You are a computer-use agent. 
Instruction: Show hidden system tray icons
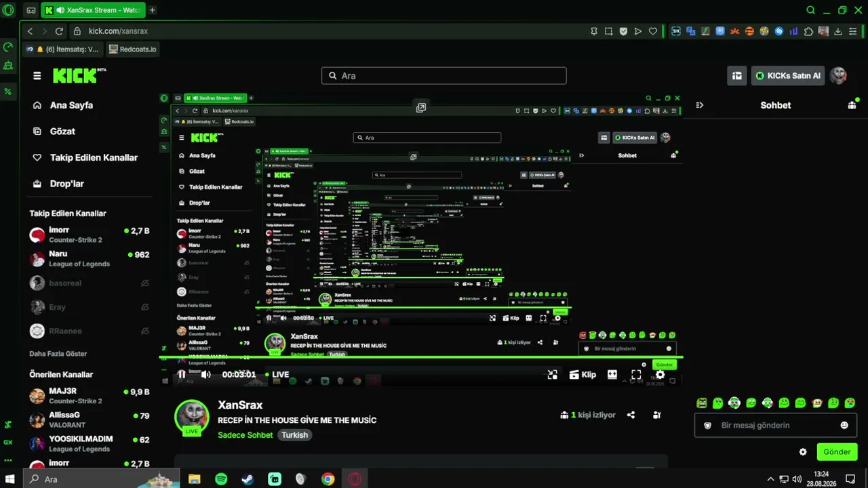770,479
